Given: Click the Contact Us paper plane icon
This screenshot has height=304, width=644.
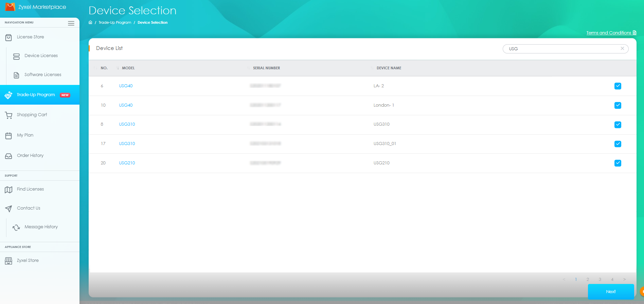Looking at the screenshot, I should [8, 209].
